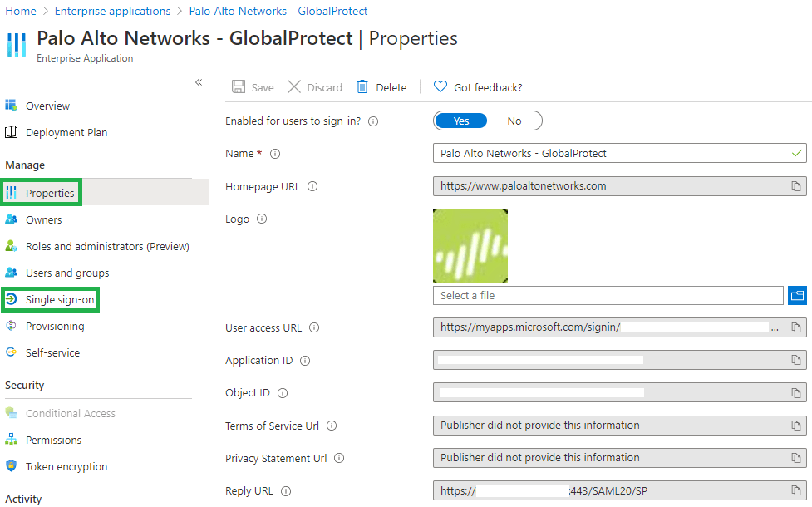Click the Name input field
The width and height of the screenshot is (812, 507).
(619, 153)
